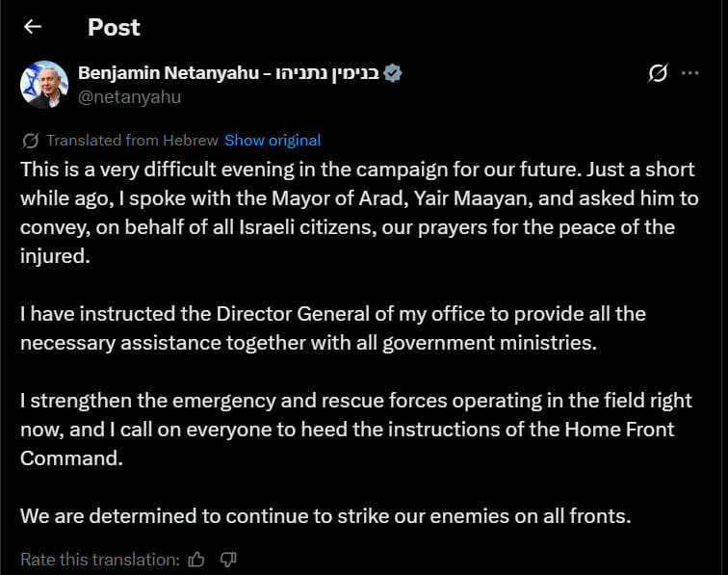The image size is (728, 575).
Task: Click the paragraph starting 'I strengthen the emergency'
Action: (356, 429)
